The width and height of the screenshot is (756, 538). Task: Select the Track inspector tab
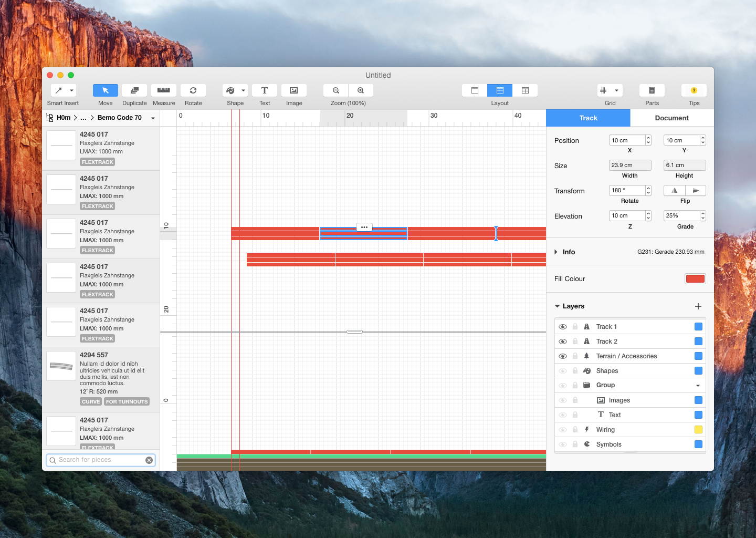pos(588,118)
